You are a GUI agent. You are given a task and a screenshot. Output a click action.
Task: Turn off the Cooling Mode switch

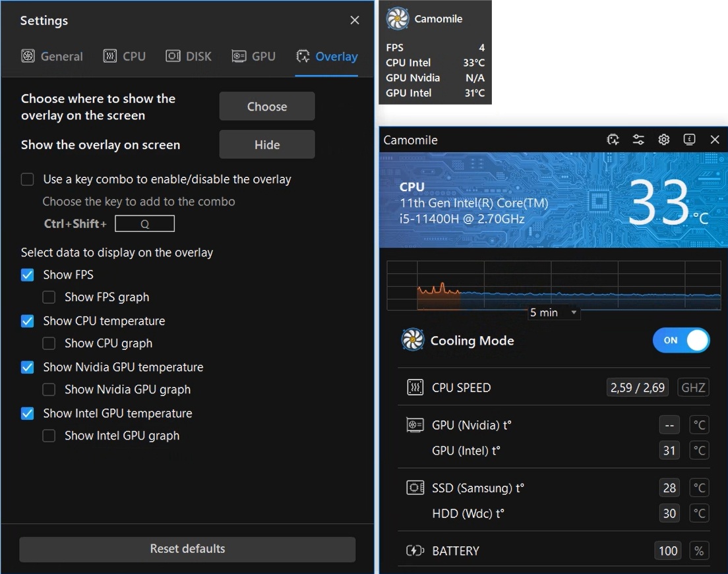681,341
